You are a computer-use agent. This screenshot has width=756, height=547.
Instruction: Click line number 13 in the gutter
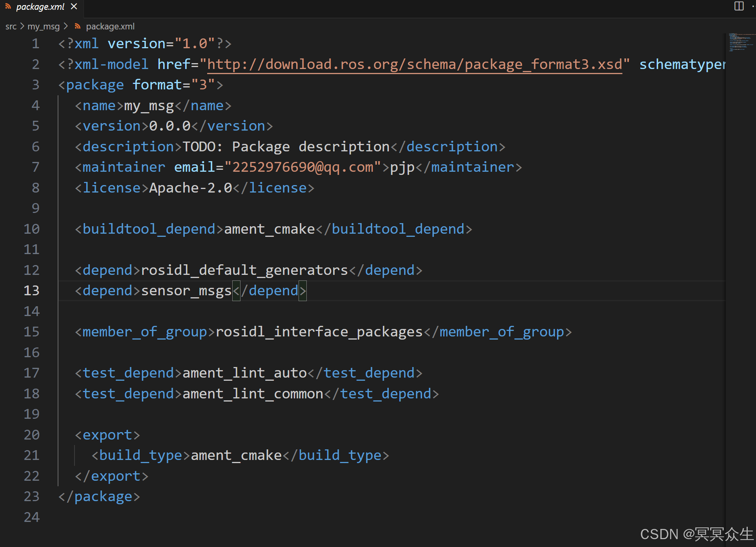click(x=31, y=291)
